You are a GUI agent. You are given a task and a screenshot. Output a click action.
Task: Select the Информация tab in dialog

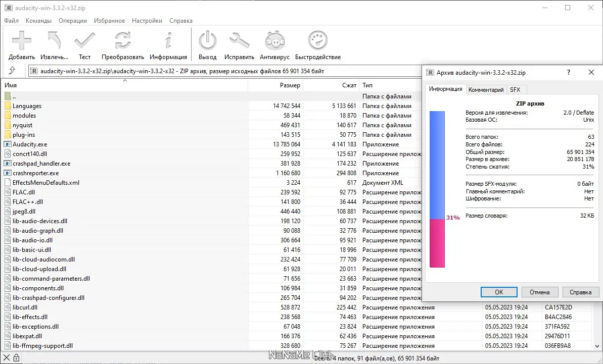446,89
